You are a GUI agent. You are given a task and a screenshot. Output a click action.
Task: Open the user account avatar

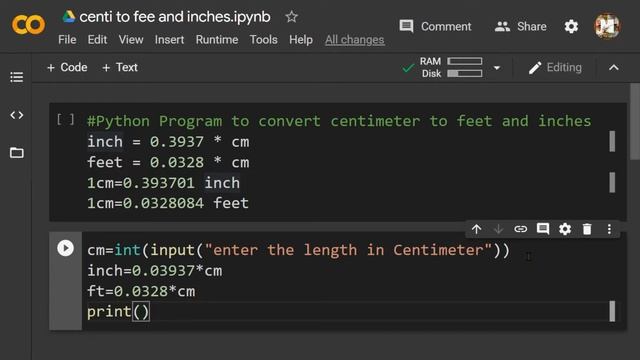(x=607, y=26)
